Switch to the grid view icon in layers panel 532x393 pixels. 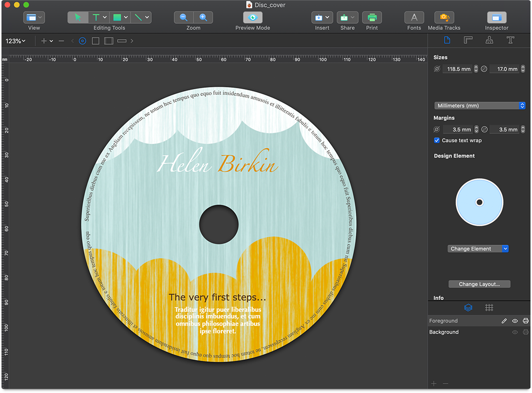pos(489,308)
